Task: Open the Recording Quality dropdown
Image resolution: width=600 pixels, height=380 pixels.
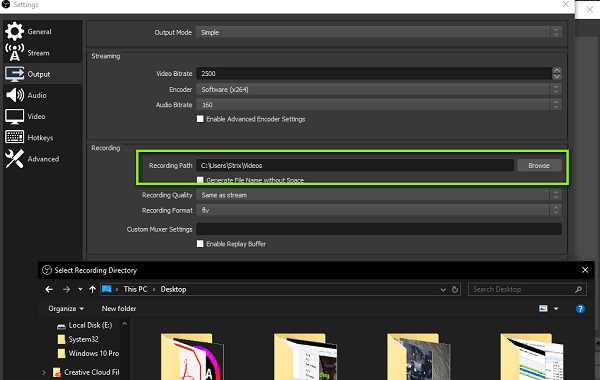Action: [x=379, y=195]
